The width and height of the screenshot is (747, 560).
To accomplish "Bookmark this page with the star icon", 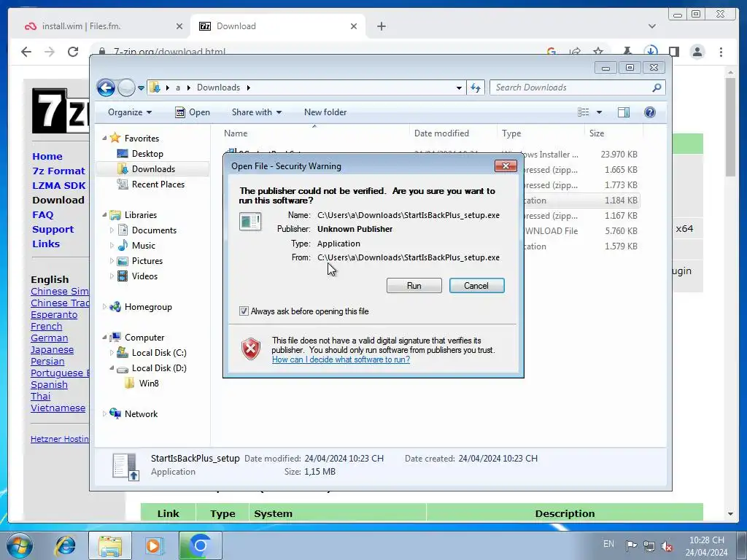I will click(598, 52).
